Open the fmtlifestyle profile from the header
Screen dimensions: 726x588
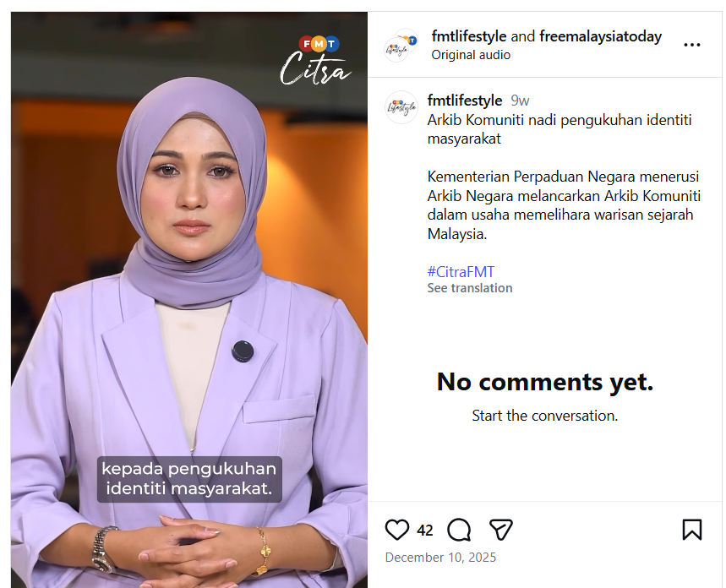pos(468,36)
